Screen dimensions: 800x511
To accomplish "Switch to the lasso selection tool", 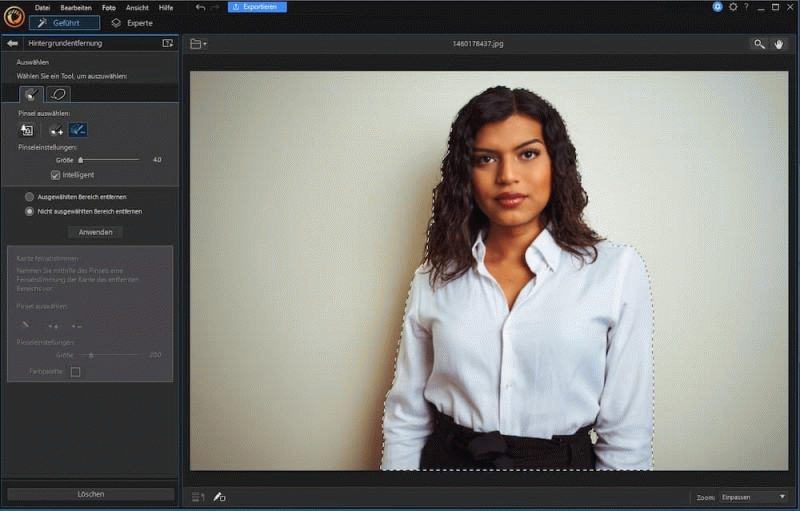I will [x=58, y=94].
